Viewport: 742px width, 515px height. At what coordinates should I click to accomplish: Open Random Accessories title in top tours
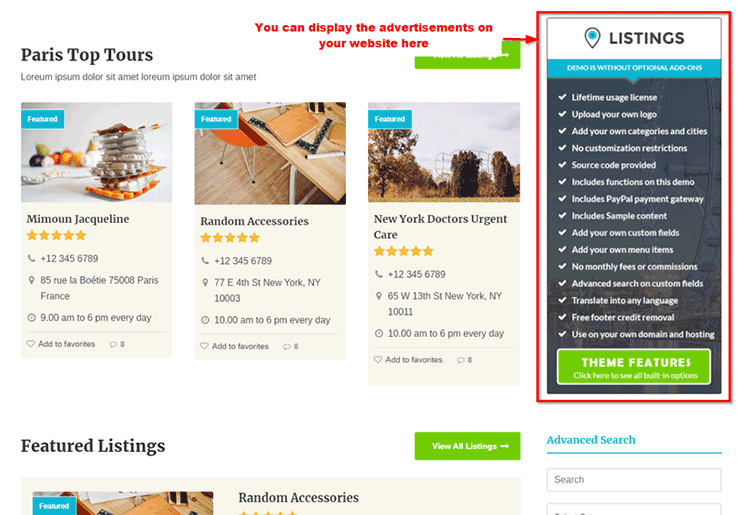pyautogui.click(x=254, y=221)
